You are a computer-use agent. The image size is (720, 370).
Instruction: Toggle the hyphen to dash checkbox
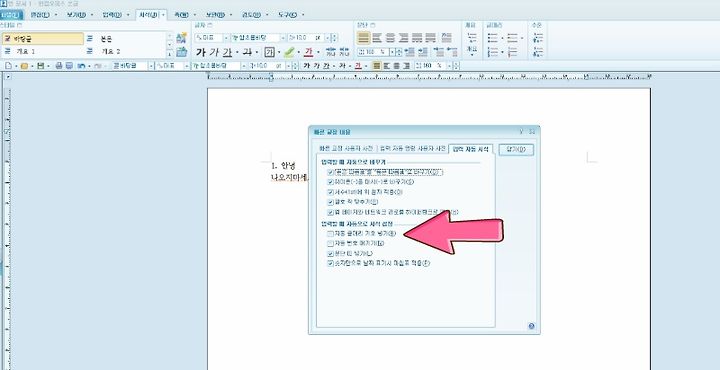330,182
